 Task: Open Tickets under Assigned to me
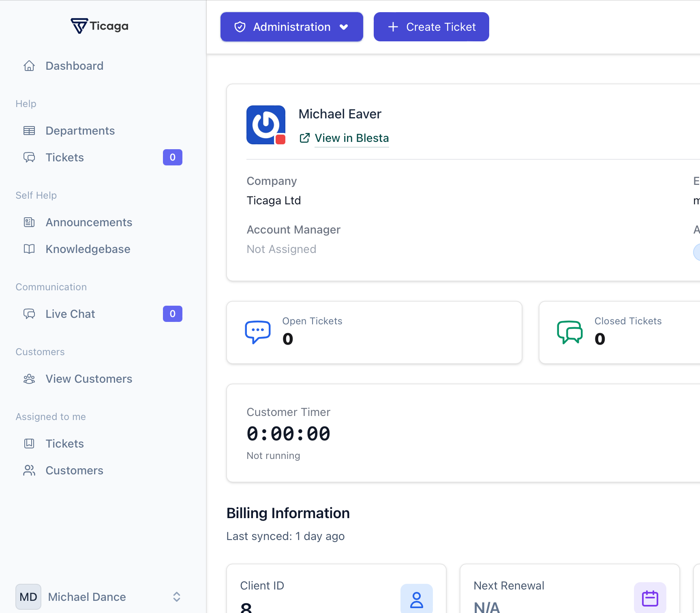(64, 443)
